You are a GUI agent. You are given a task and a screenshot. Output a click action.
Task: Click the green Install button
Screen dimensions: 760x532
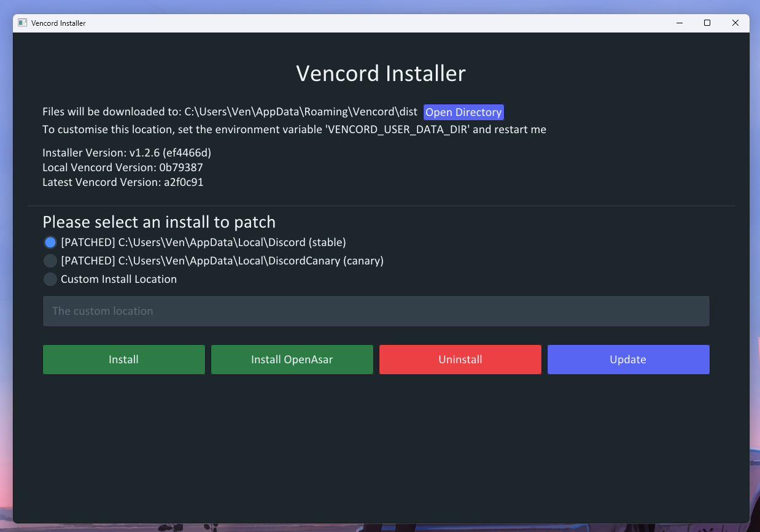pos(124,360)
